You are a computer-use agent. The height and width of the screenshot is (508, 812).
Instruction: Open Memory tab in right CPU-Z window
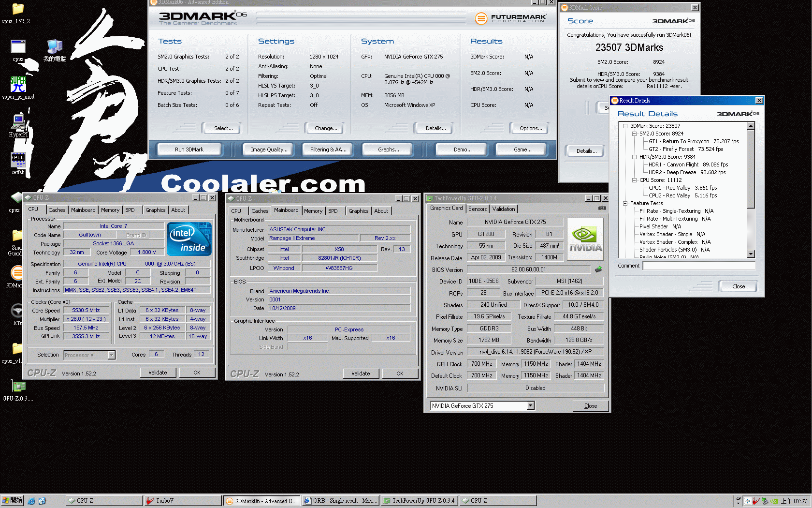[x=313, y=211]
